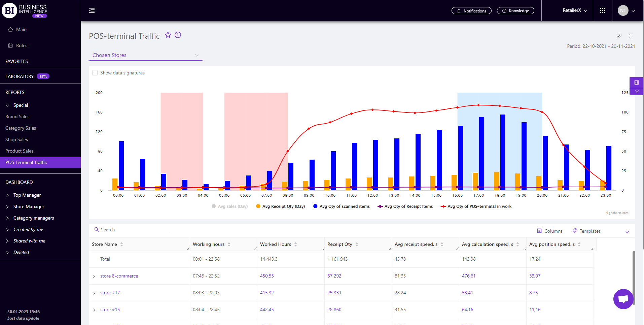Open the purple filter settings panel icon
The width and height of the screenshot is (644, 325).
pyautogui.click(x=636, y=83)
